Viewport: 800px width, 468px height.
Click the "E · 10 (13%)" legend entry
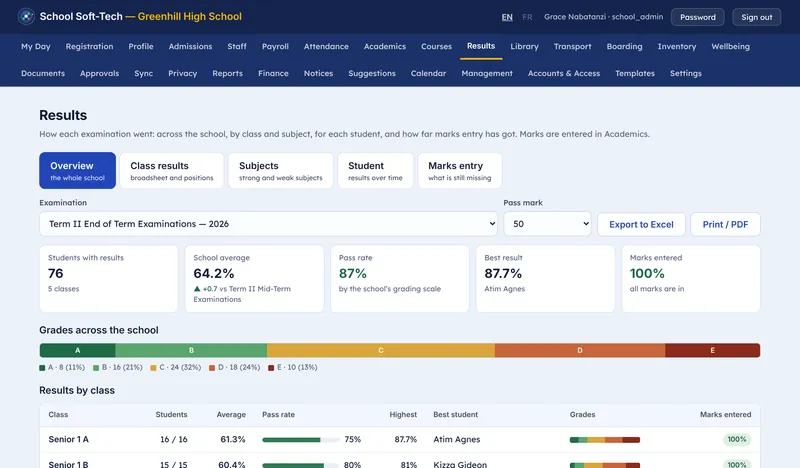point(292,367)
